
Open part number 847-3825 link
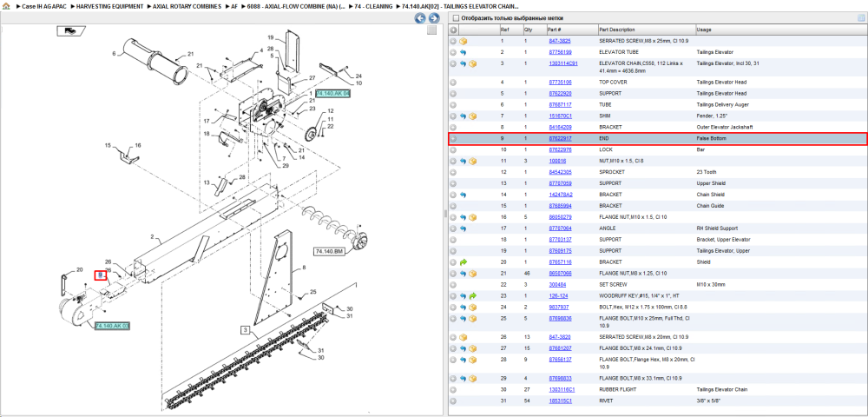tap(560, 41)
